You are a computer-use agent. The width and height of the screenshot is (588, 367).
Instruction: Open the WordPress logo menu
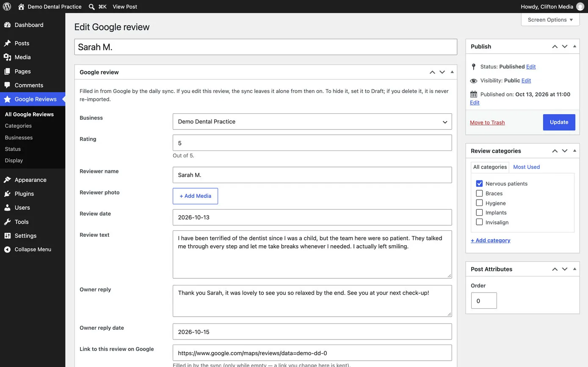pos(7,6)
